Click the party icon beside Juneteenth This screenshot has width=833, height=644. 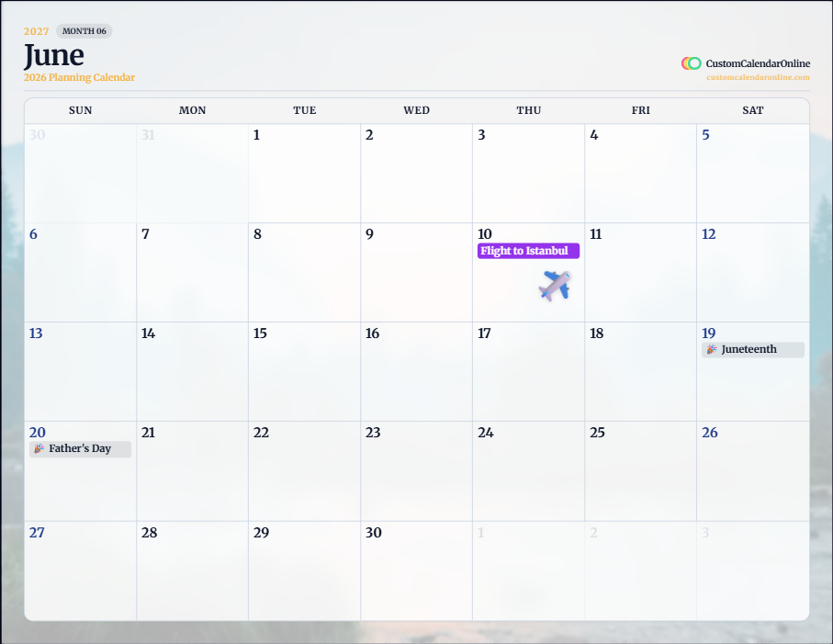click(x=712, y=349)
